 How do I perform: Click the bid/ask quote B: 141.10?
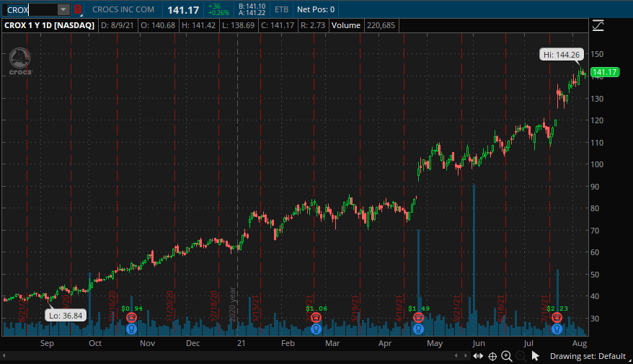coord(252,6)
